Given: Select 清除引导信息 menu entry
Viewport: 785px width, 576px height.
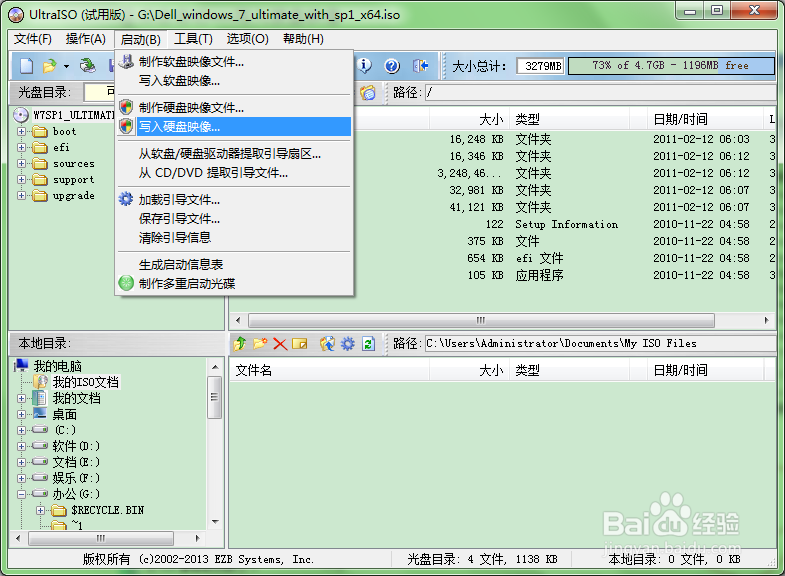Looking at the screenshot, I should (234, 237).
